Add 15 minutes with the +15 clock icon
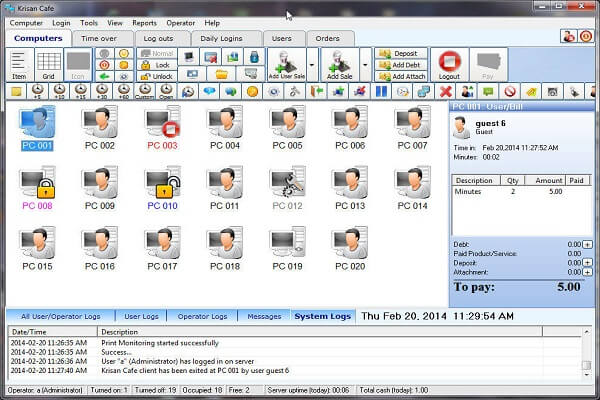This screenshot has width=600, height=400. pos(80,92)
